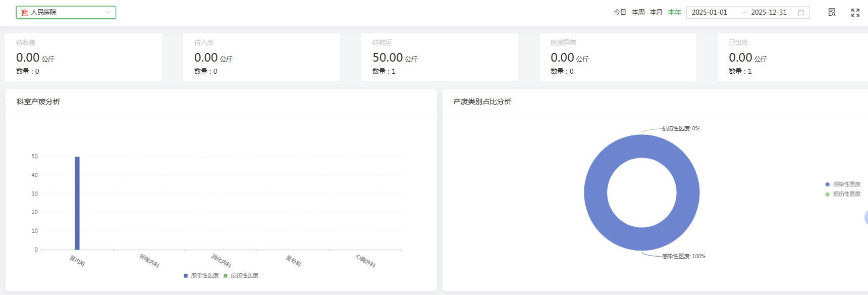
Task: Switch to the 本周 time filter
Action: (638, 12)
